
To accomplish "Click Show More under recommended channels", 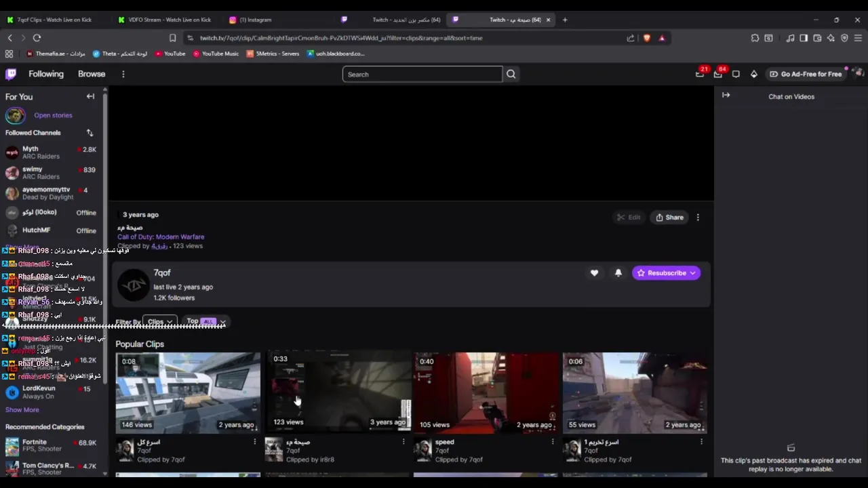I will pos(22,409).
